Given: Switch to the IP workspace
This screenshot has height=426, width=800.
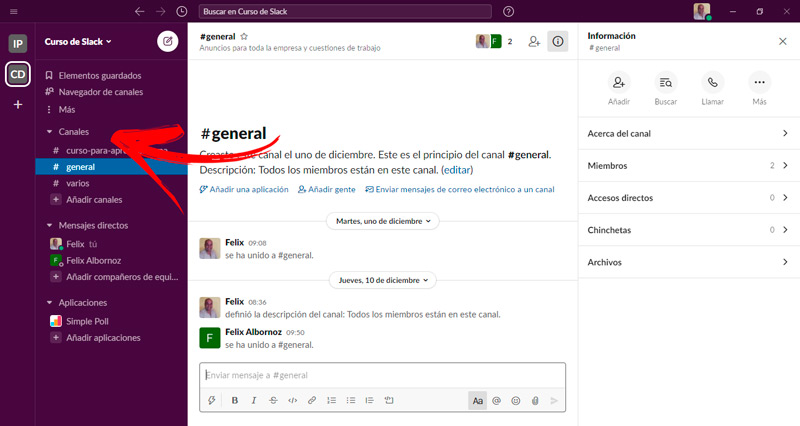Looking at the screenshot, I should pyautogui.click(x=17, y=44).
